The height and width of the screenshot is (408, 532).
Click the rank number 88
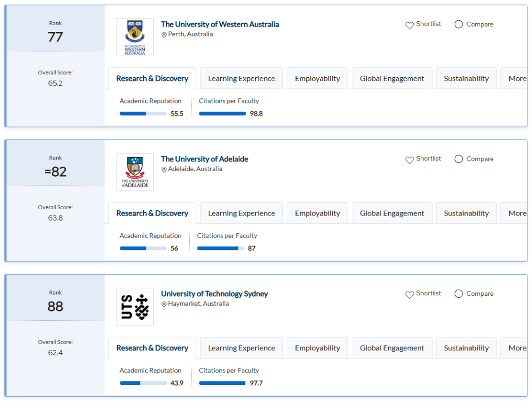coord(55,307)
